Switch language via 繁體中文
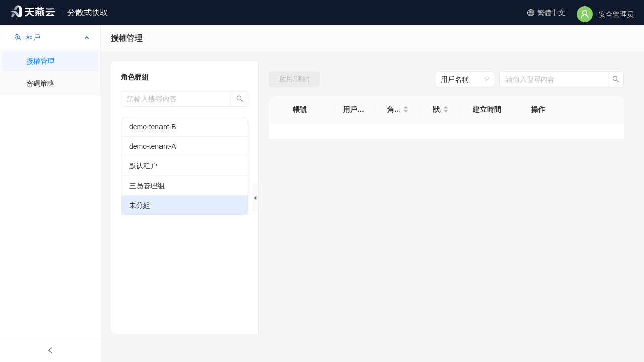The width and height of the screenshot is (644, 362). coord(551,13)
